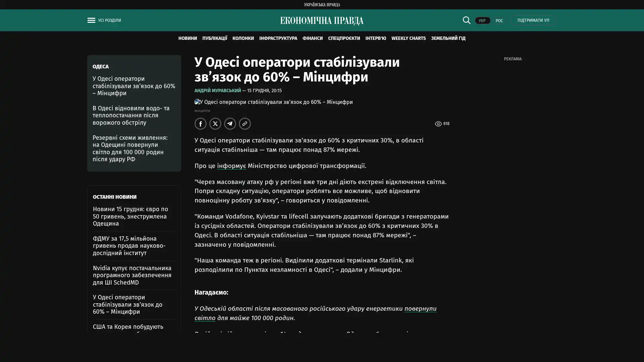Open author Андрій Муравський's page
Screen dimensions: 644x362
pos(217,90)
